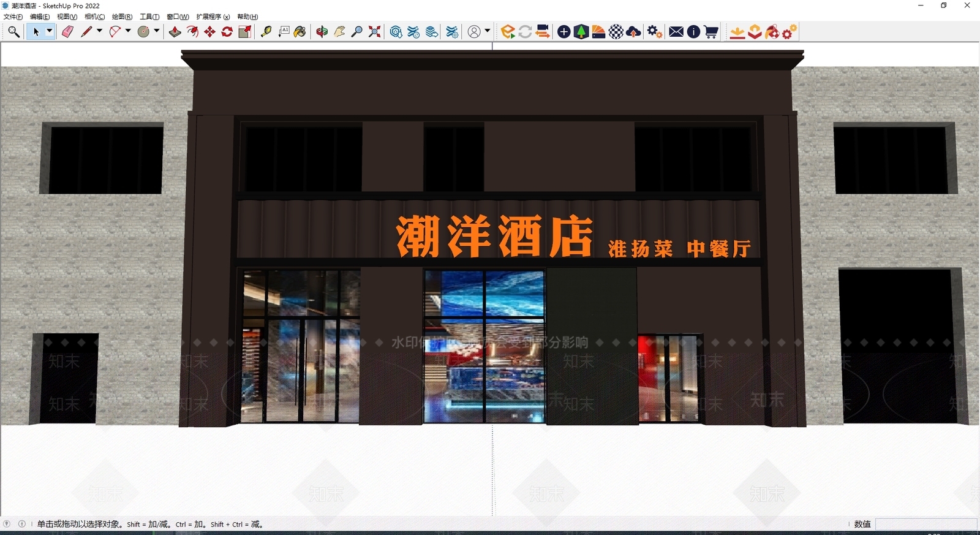Open the 相机(C) menu
The width and height of the screenshot is (980, 535).
coord(94,17)
